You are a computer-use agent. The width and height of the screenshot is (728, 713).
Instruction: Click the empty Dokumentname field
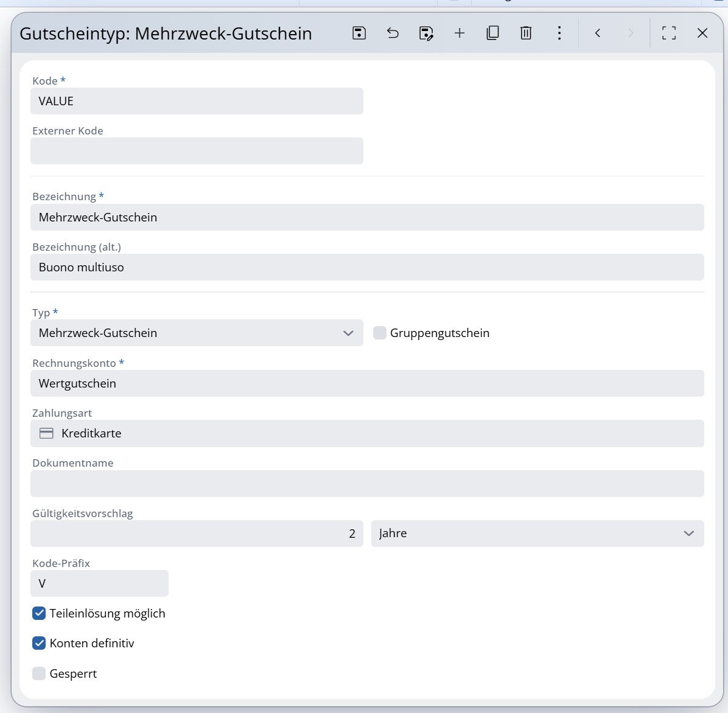[367, 484]
